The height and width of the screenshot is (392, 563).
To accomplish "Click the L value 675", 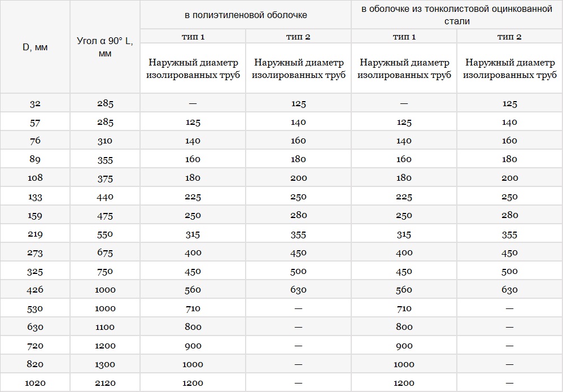I will coord(105,252).
